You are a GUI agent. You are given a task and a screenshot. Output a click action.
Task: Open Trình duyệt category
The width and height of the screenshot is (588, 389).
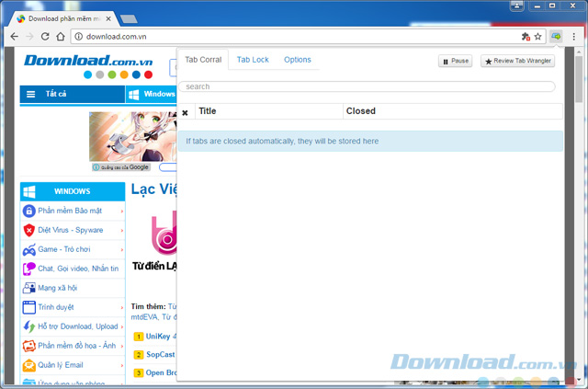point(56,307)
